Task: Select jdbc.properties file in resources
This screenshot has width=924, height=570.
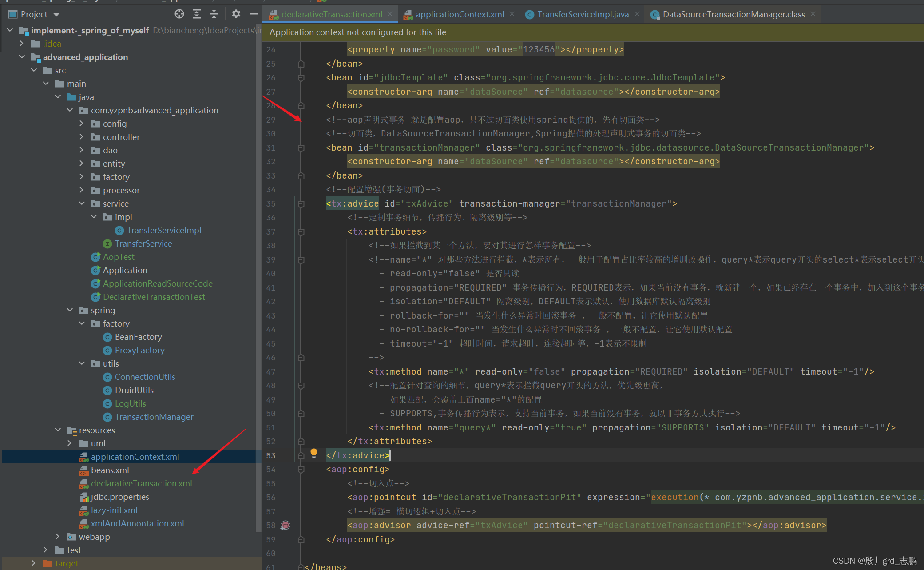Action: 119,497
